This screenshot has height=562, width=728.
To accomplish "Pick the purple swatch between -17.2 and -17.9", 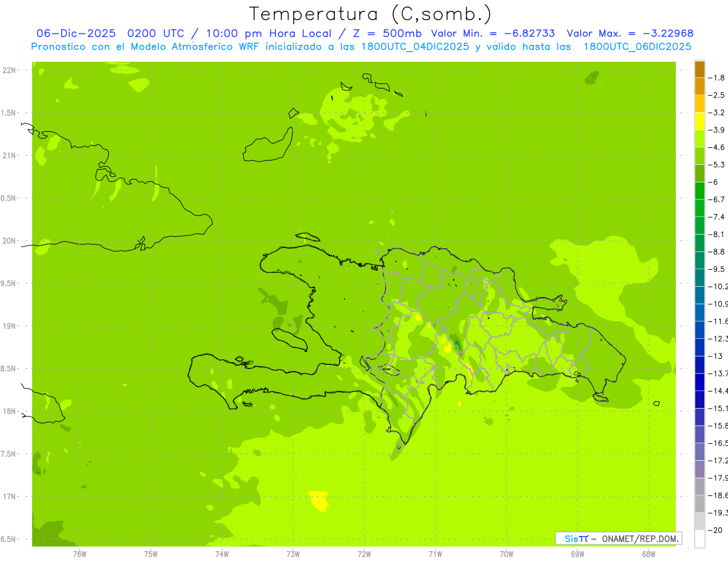I will [699, 469].
